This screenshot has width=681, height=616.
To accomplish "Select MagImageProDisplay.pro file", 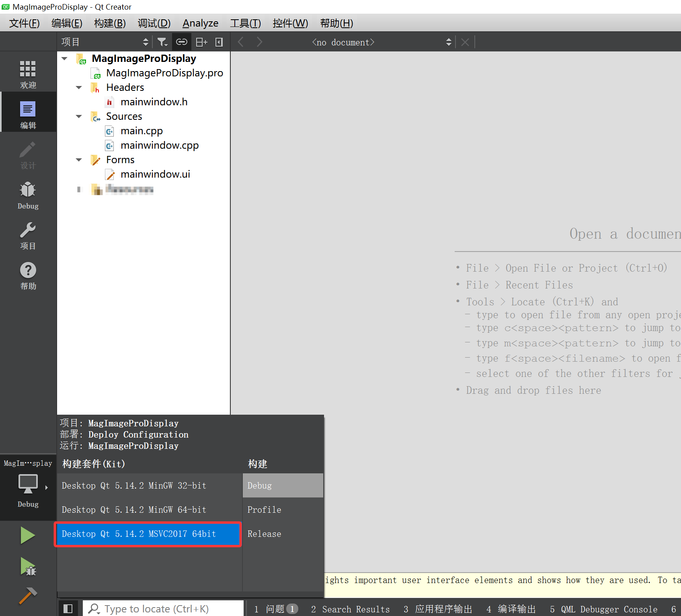I will 164,73.
